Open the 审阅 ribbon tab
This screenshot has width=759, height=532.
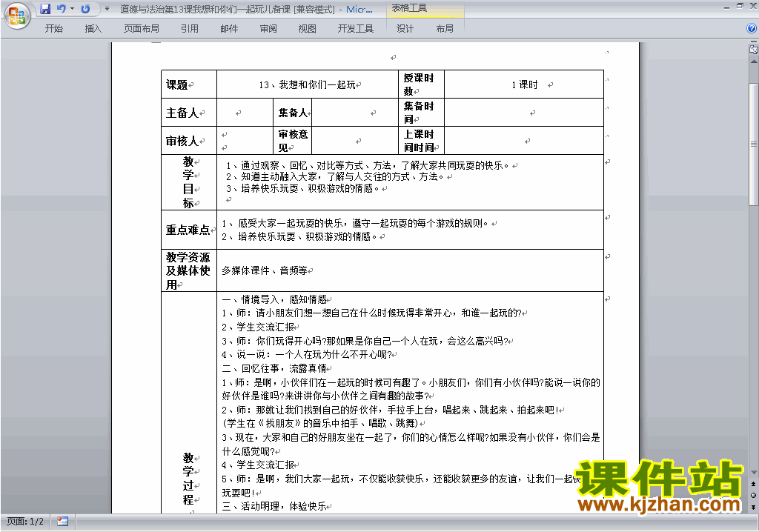(268, 29)
